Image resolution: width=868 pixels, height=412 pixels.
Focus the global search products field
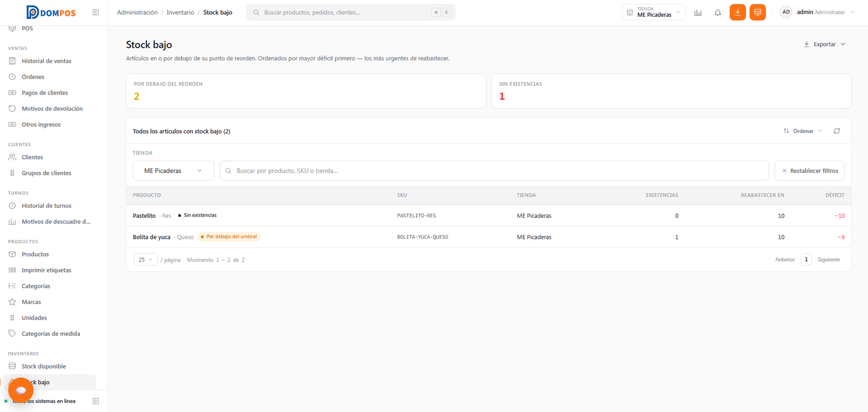click(350, 12)
